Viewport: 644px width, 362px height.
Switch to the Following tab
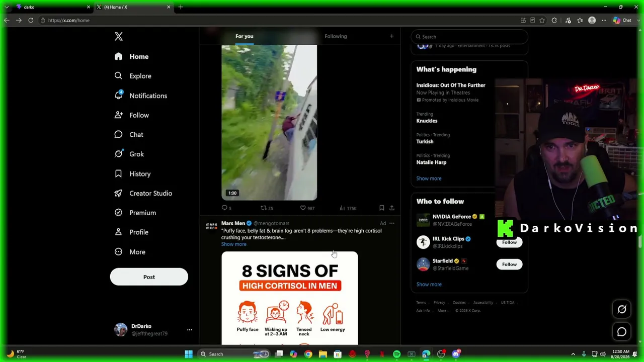click(x=336, y=36)
